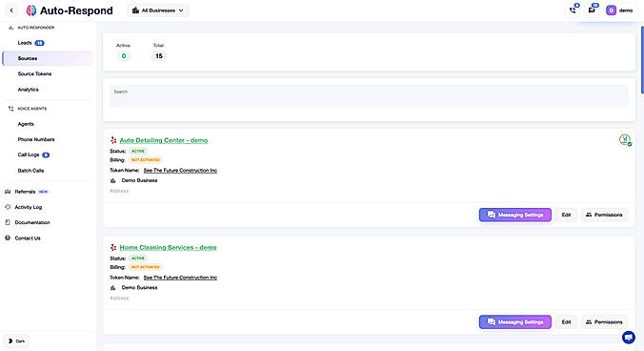644x351 pixels.
Task: Click Yelp icon beside Home Cleaning Services
Action: pyautogui.click(x=113, y=248)
